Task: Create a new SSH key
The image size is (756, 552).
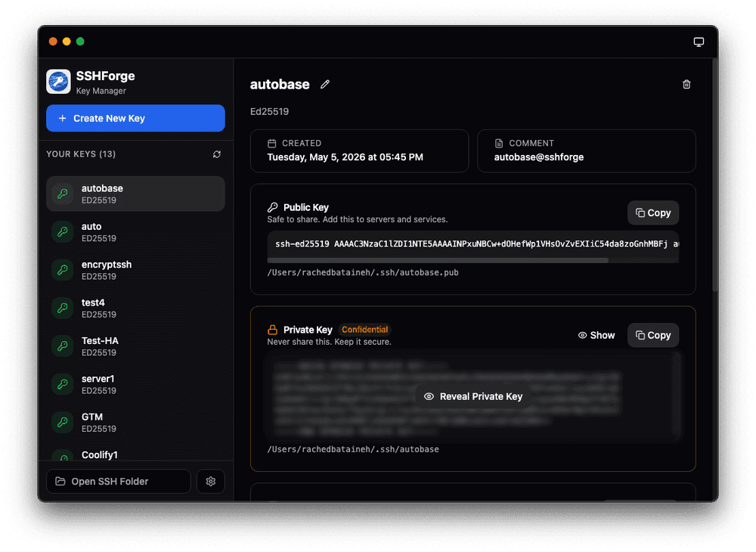Action: 135,118
